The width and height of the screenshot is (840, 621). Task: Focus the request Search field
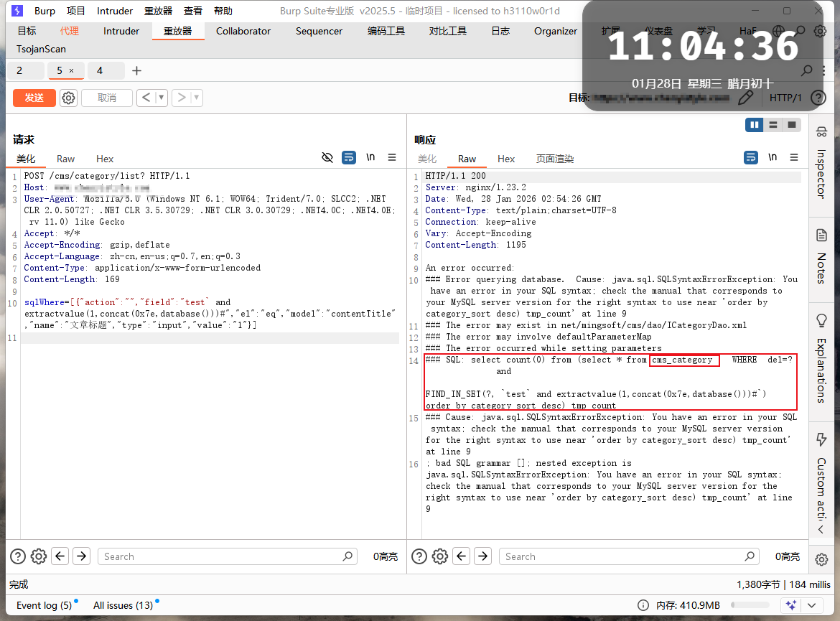pos(228,556)
